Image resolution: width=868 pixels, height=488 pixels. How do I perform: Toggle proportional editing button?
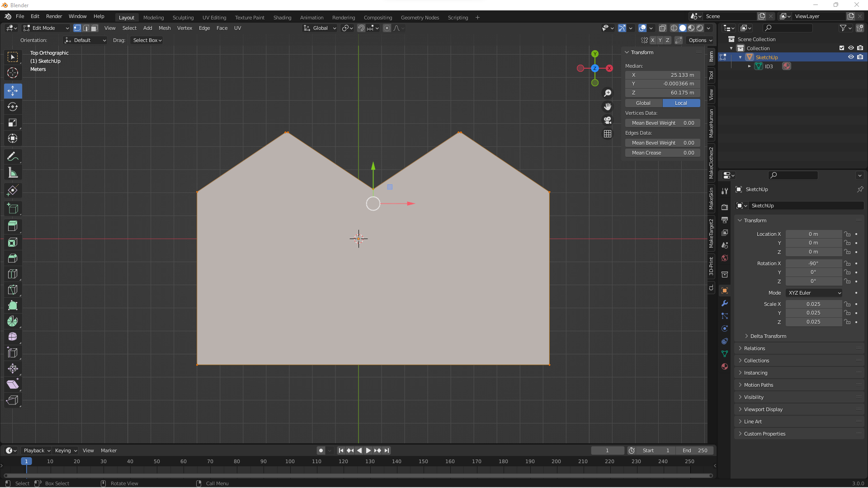point(387,28)
